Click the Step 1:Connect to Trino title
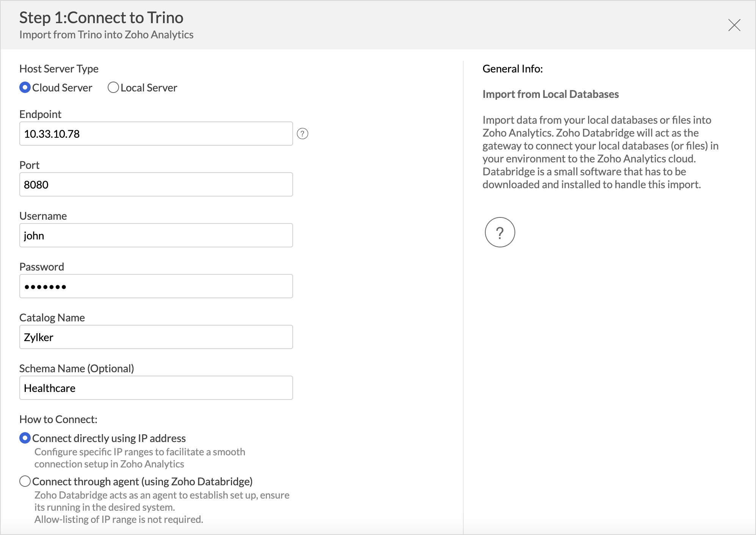This screenshot has height=535, width=756. coord(101,17)
